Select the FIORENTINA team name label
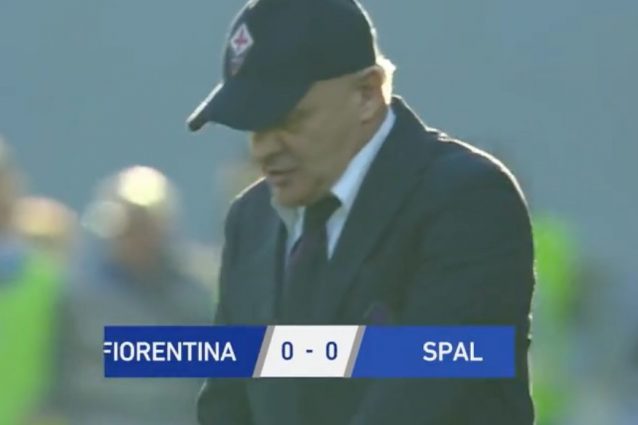Image resolution: width=638 pixels, height=425 pixels. click(x=171, y=352)
